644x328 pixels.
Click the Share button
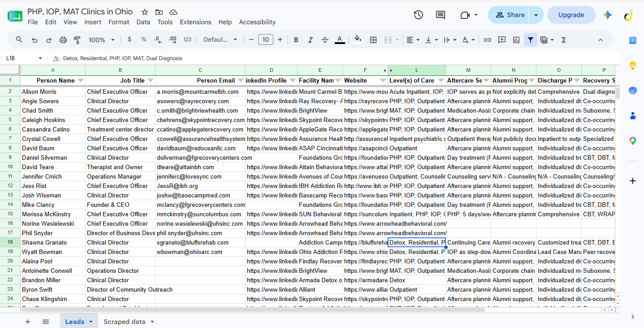[x=509, y=15]
